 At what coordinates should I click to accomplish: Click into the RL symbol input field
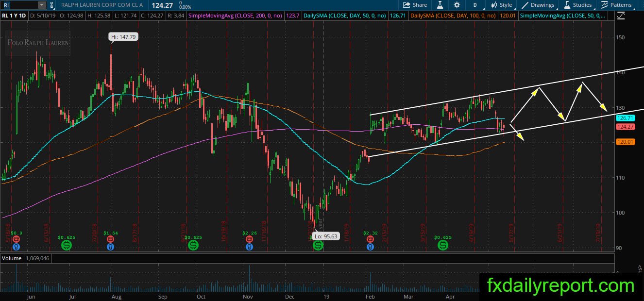(19, 5)
